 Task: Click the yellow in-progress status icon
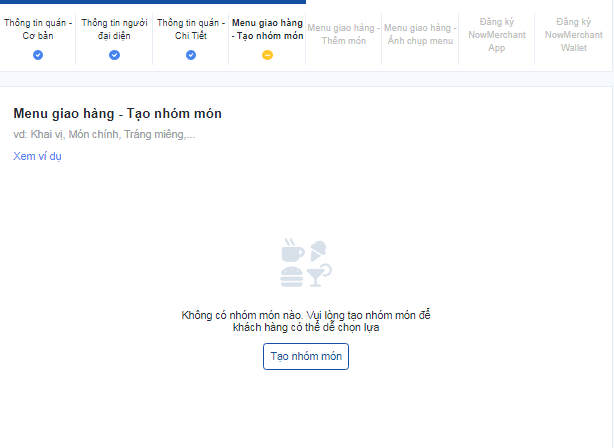click(267, 55)
